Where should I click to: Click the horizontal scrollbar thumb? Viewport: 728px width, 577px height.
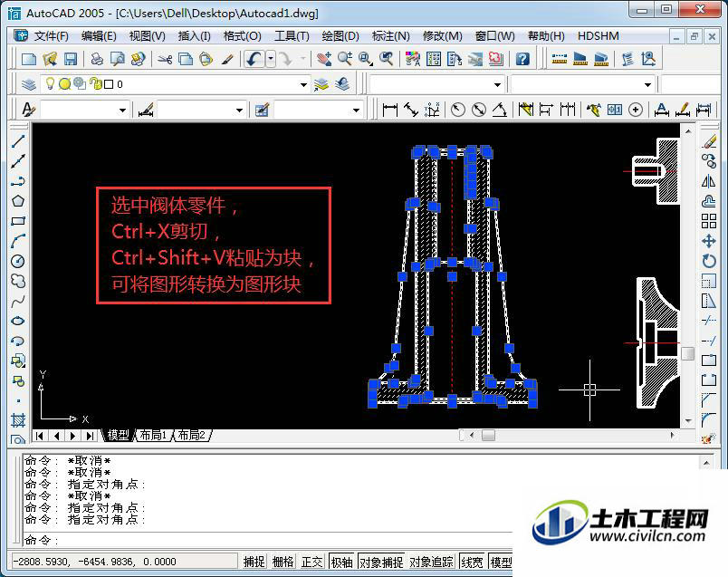tap(488, 436)
